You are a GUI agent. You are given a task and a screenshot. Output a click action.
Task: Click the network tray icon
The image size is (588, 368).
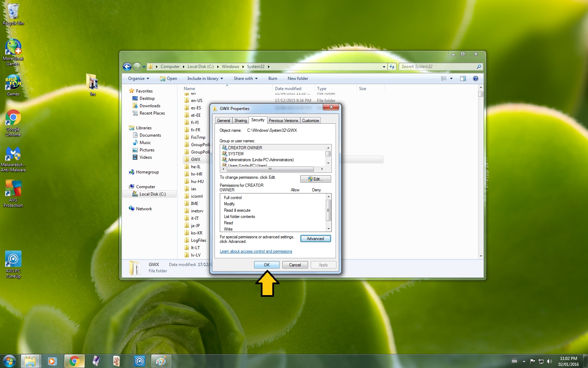541,361
